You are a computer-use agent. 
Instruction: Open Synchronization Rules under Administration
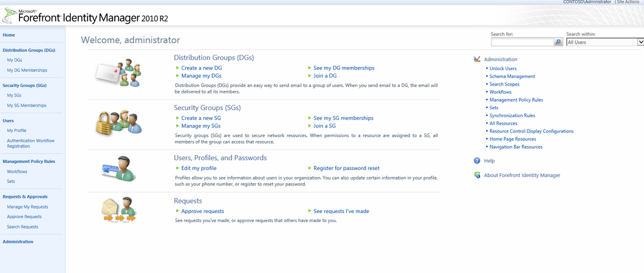(x=512, y=115)
